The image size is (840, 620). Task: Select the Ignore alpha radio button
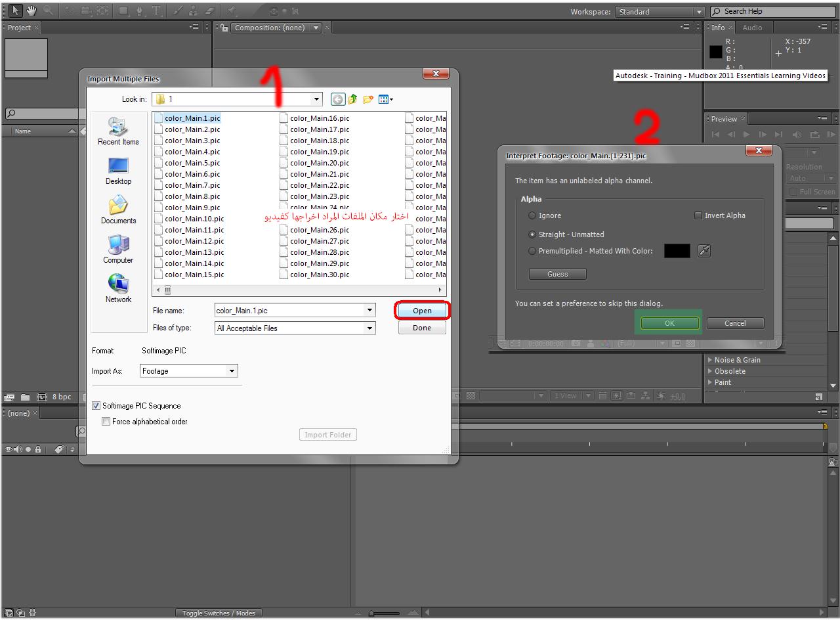(x=532, y=215)
